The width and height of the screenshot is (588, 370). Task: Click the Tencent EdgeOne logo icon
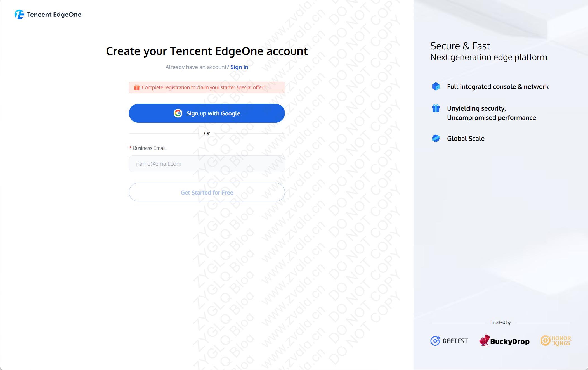click(19, 15)
